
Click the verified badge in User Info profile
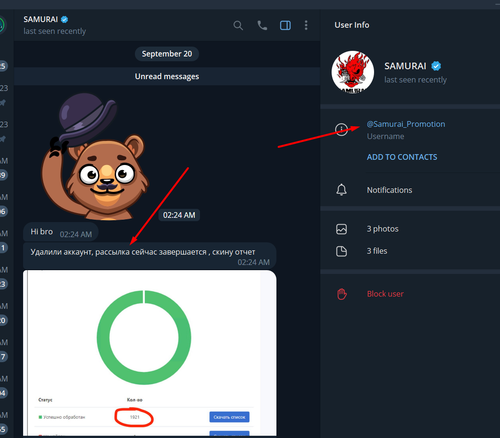coord(436,66)
